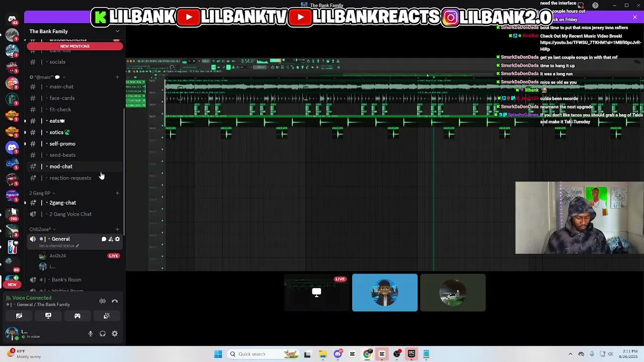The image size is (644, 362).
Task: Click the Voice Connected status text
Action: click(32, 298)
